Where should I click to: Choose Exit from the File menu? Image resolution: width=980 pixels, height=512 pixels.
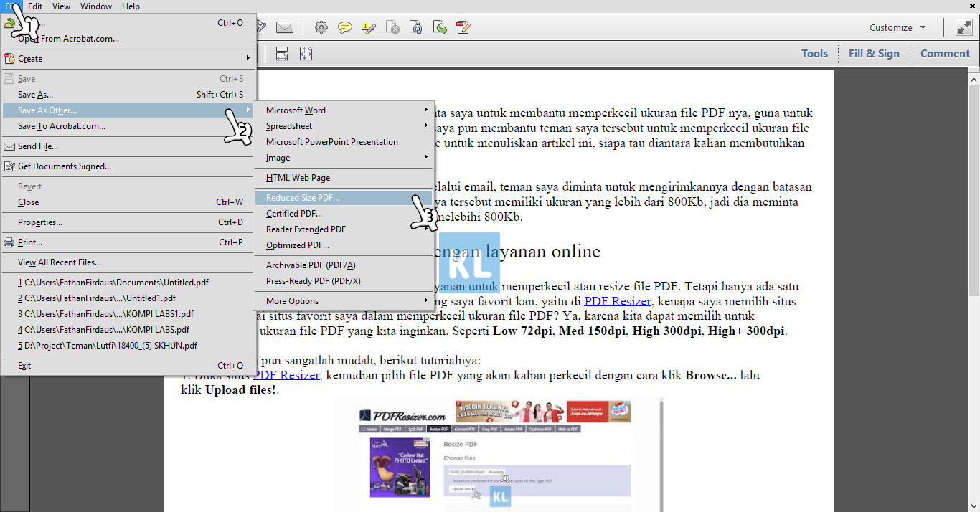coord(128,366)
